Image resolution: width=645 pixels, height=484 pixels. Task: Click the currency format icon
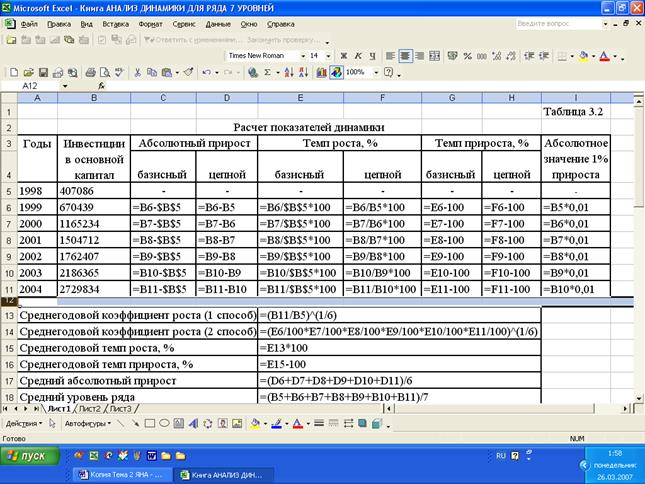point(452,56)
